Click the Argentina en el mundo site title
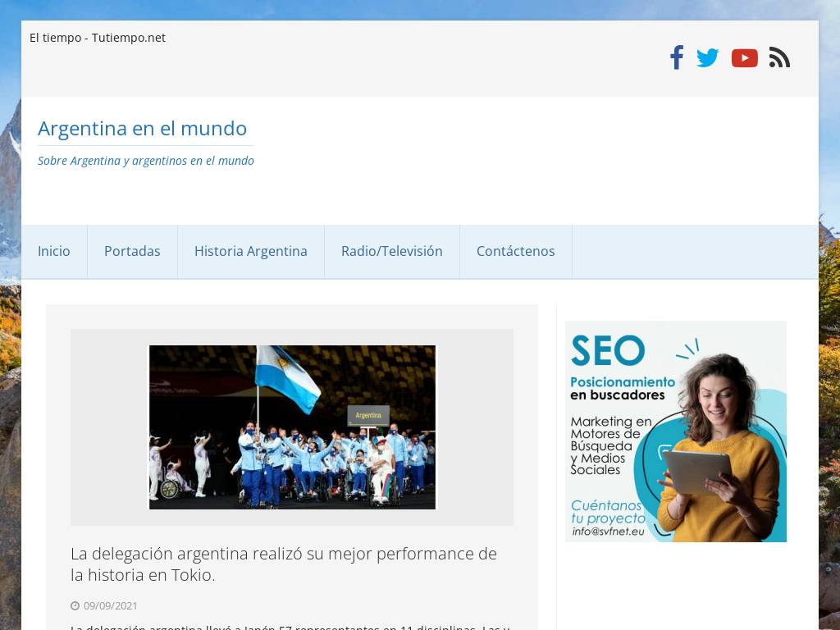The image size is (840, 630). coord(143,129)
